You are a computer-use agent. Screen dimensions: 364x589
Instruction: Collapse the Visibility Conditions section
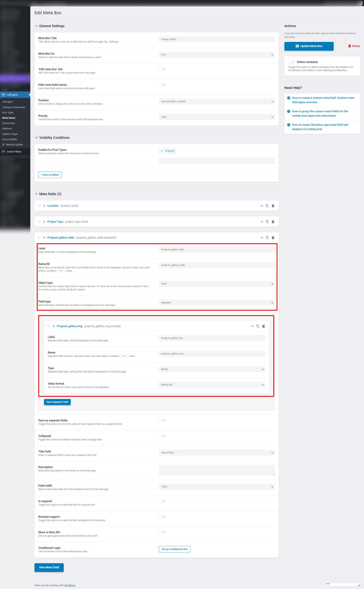[x=36, y=138]
